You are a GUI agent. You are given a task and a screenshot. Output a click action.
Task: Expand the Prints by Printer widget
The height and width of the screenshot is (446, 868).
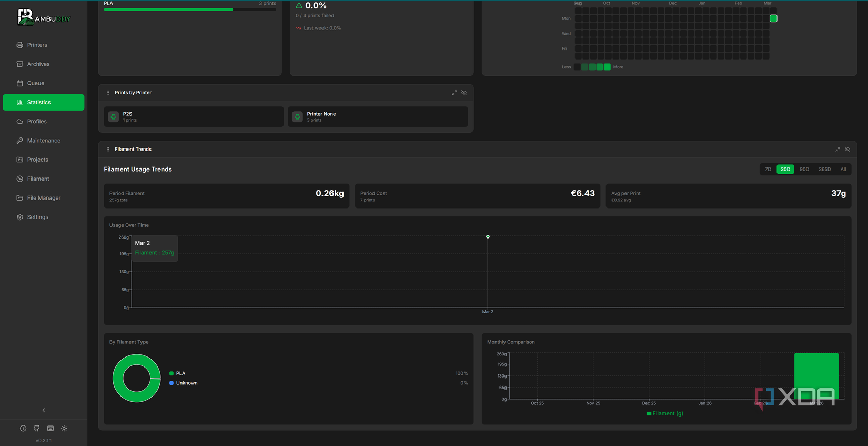[454, 93]
